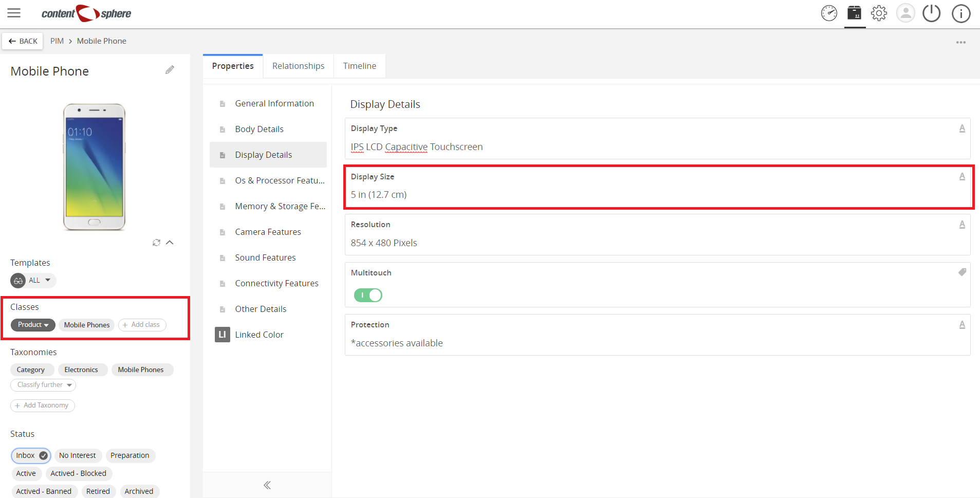This screenshot has height=498, width=980.
Task: Click the Linked Color LI icon
Action: pos(222,335)
